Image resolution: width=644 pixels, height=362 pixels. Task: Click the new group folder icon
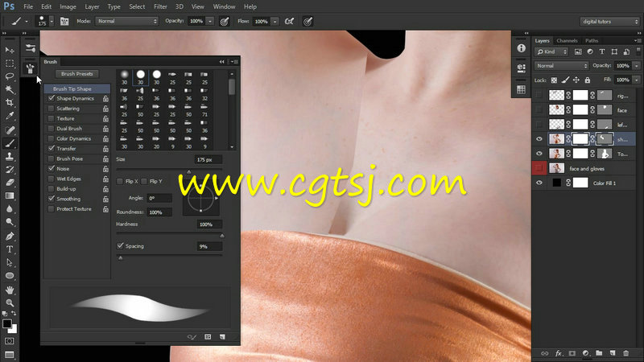click(x=599, y=353)
